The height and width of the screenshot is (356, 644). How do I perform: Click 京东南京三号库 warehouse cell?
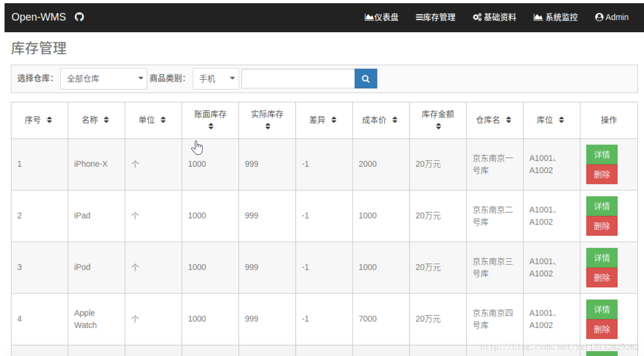[x=495, y=268]
